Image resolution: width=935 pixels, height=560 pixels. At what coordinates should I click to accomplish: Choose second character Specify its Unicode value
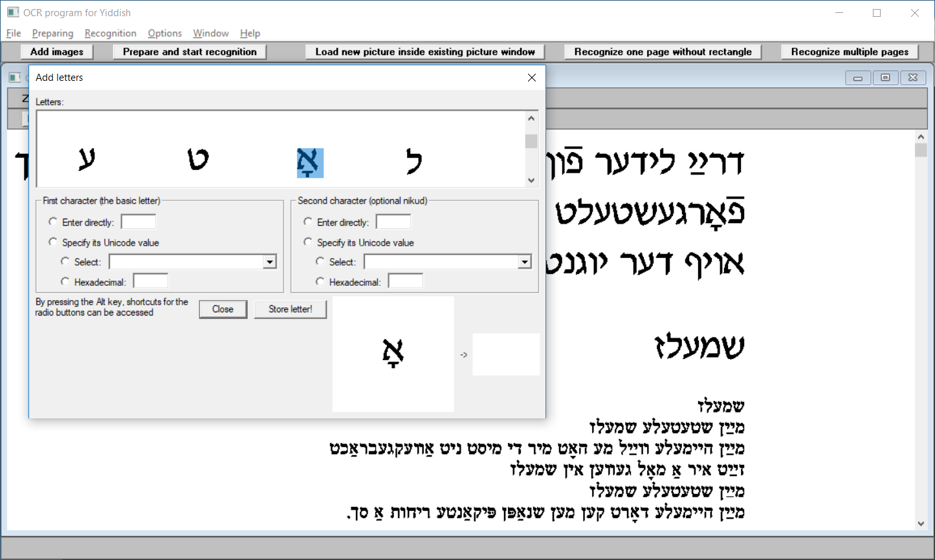pyautogui.click(x=308, y=242)
